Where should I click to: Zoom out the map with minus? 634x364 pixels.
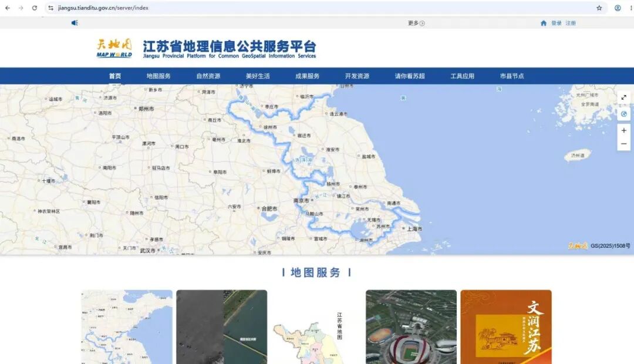coord(624,144)
